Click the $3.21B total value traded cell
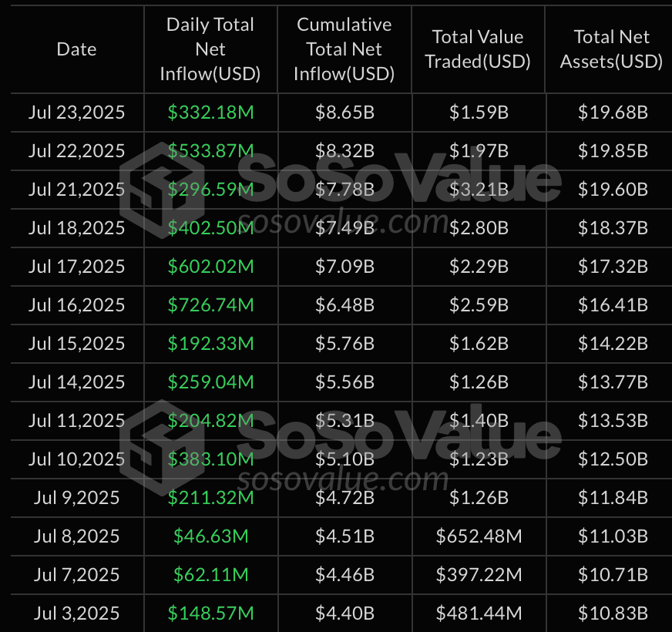 [478, 190]
